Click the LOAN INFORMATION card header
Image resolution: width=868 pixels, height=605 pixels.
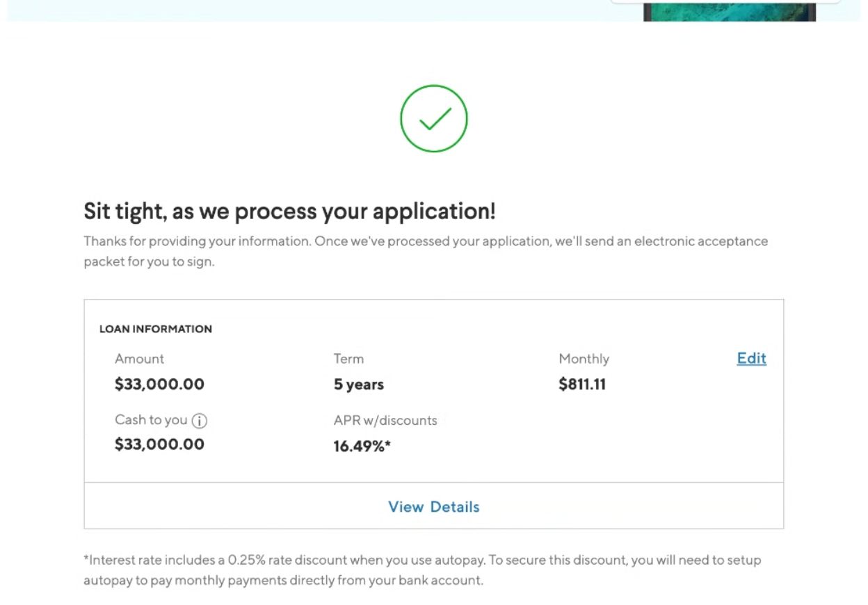tap(155, 329)
